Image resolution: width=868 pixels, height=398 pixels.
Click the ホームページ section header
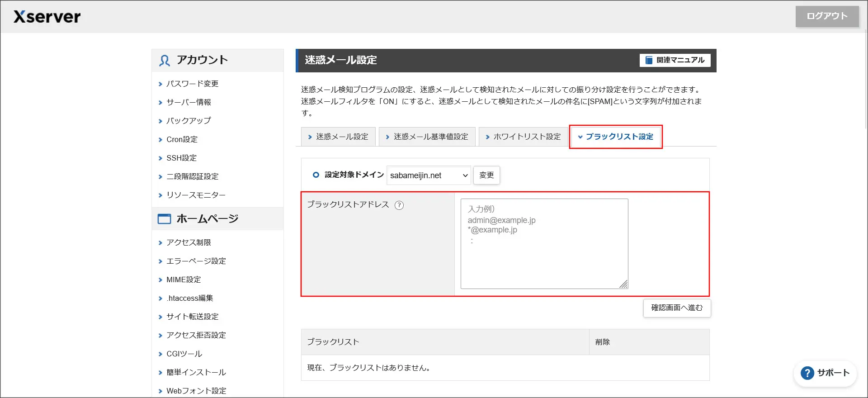(x=217, y=219)
